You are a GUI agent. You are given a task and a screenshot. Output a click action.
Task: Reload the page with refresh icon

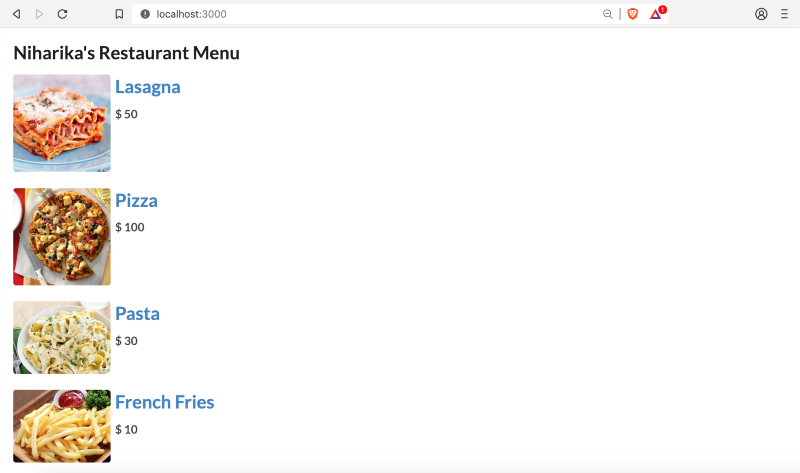coord(62,14)
